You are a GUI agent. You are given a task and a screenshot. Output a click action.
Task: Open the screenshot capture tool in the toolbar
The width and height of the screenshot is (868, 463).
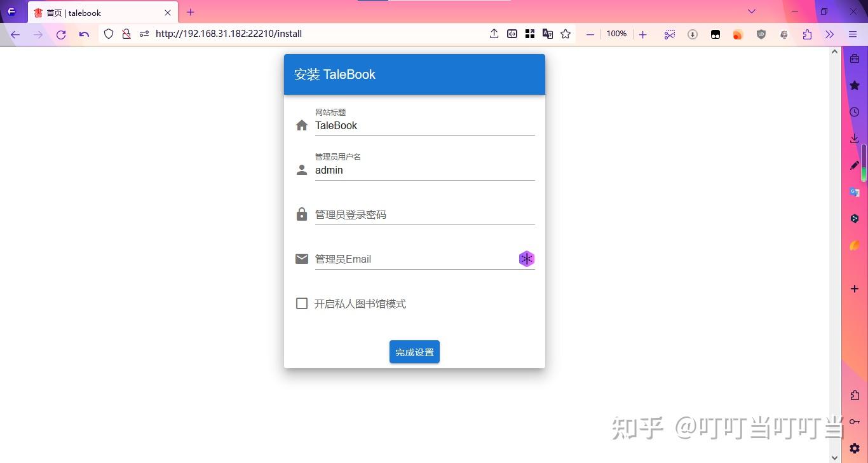(670, 34)
